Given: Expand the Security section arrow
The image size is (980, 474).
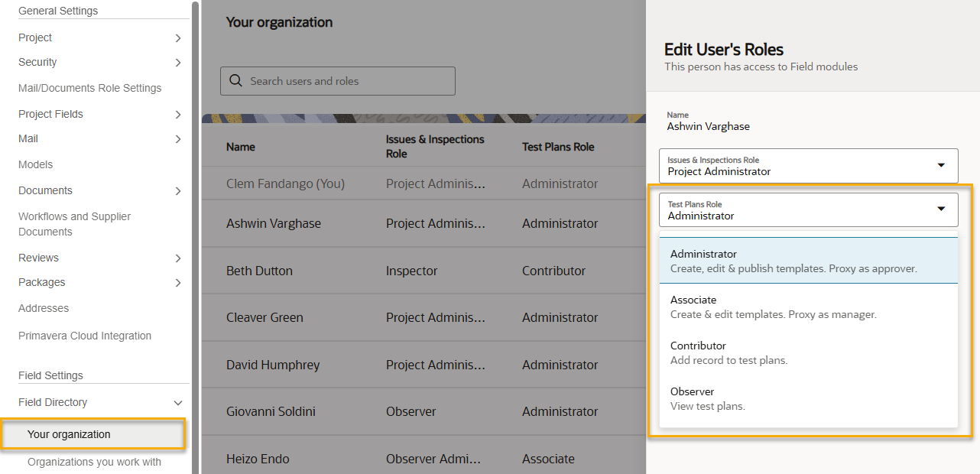Looking at the screenshot, I should click(x=177, y=63).
